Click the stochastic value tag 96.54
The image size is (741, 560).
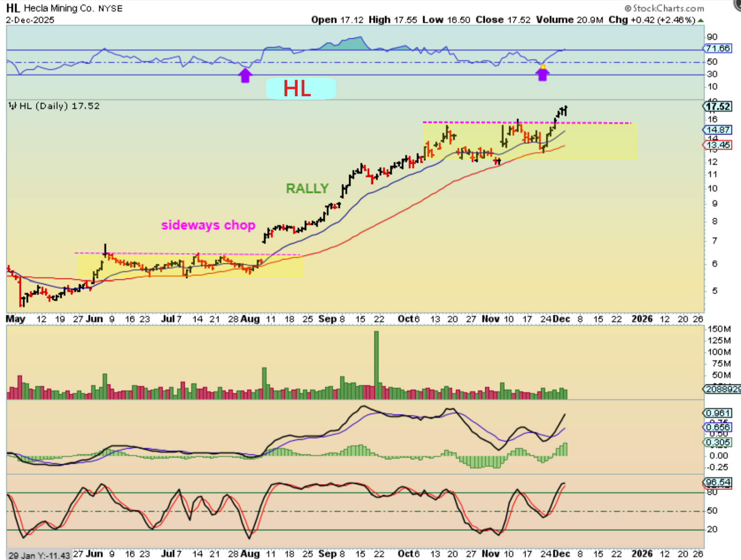(718, 483)
